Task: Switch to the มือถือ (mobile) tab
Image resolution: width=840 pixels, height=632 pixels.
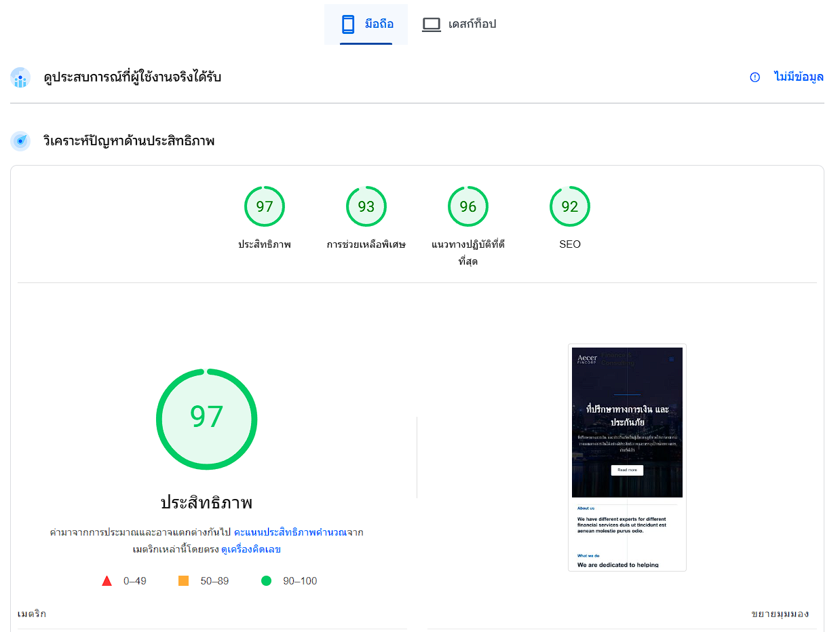Action: (x=366, y=24)
